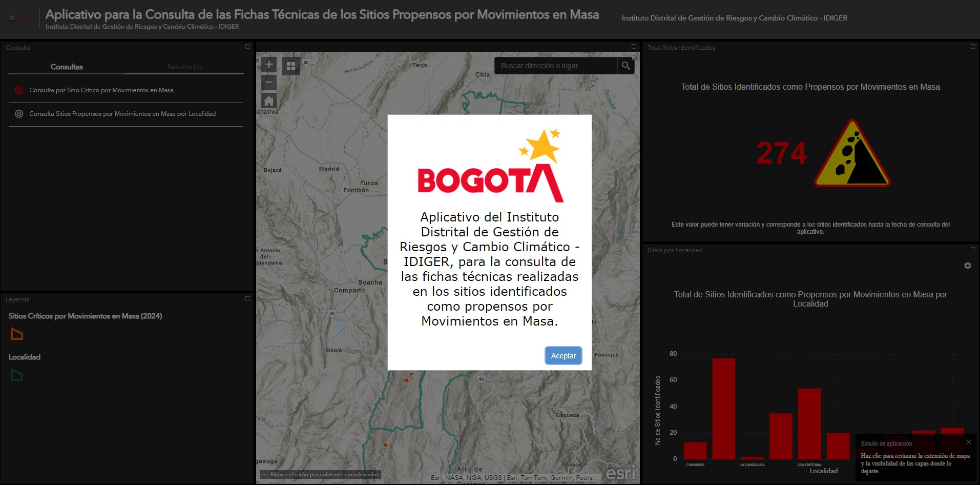Click the green Localidad legend symbol
Viewport: 980px width, 485px height.
(17, 375)
